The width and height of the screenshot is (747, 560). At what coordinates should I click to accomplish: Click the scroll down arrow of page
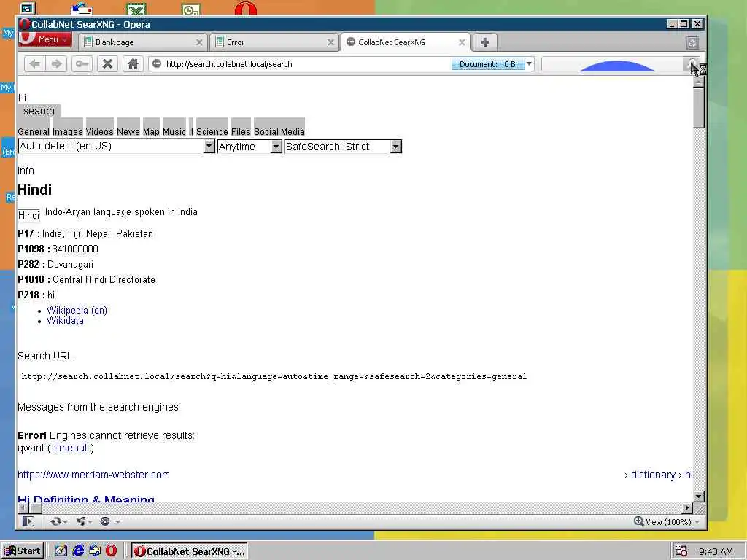coord(699,496)
